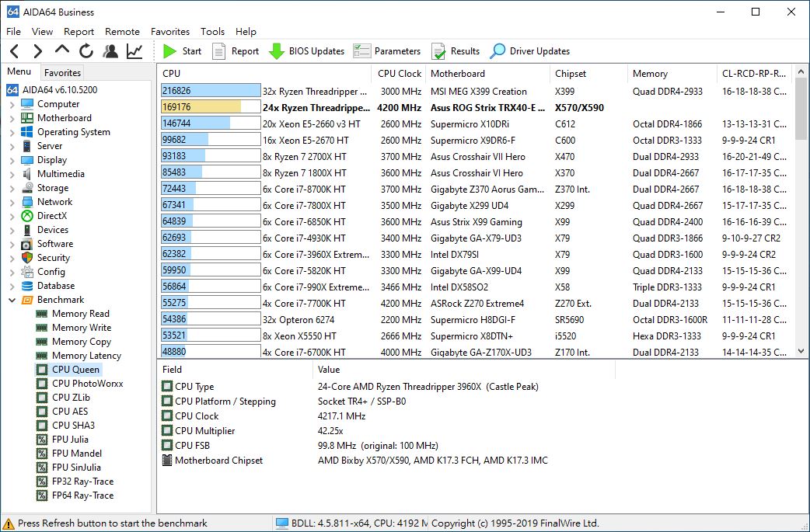Click the AIDA64 v6.10.5200 root icon
The height and width of the screenshot is (532, 810).
click(12, 90)
